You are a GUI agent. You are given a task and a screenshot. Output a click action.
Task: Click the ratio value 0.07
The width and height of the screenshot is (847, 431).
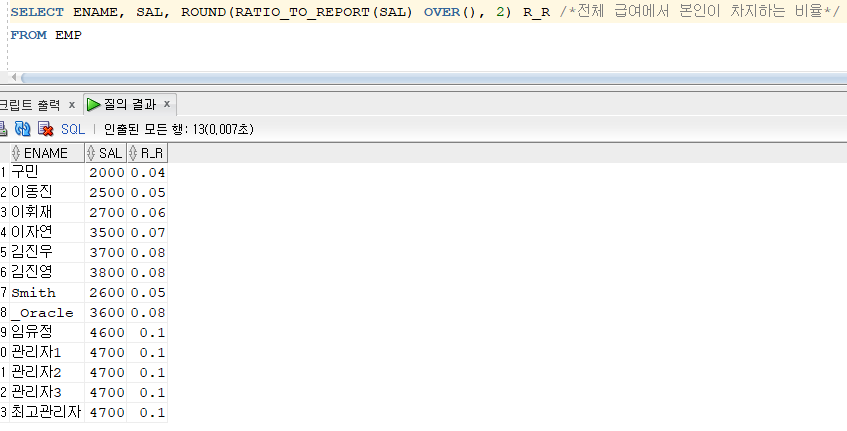pos(148,233)
